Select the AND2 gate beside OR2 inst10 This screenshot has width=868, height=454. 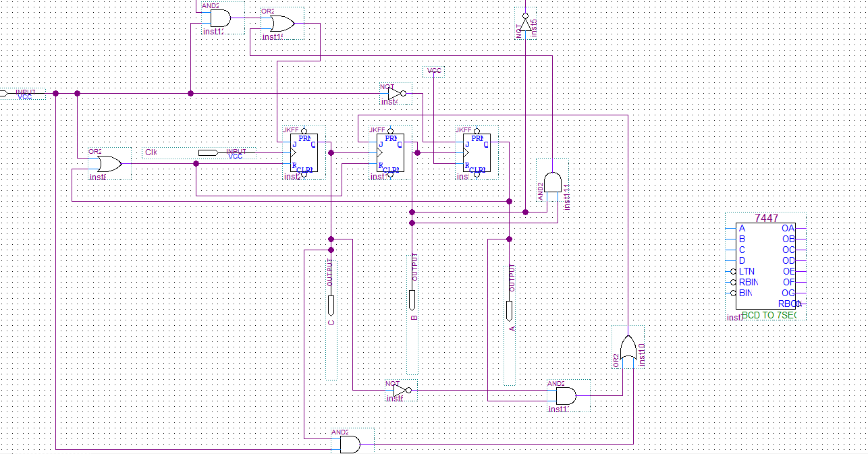pos(566,396)
